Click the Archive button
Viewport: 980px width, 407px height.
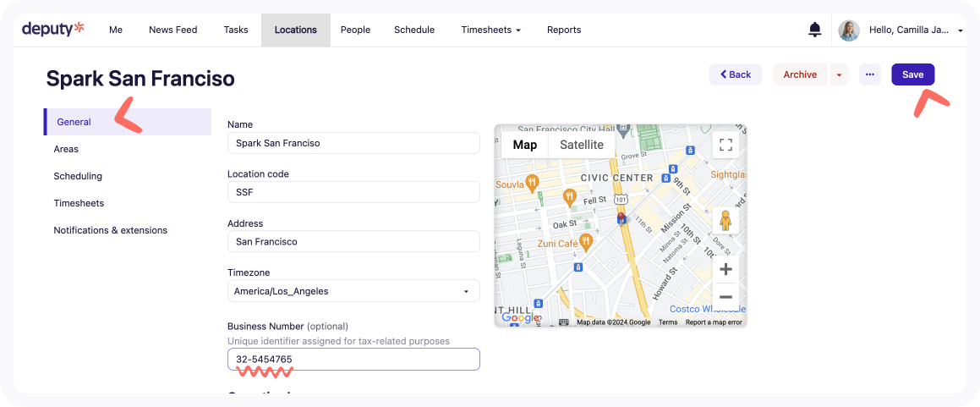[800, 74]
